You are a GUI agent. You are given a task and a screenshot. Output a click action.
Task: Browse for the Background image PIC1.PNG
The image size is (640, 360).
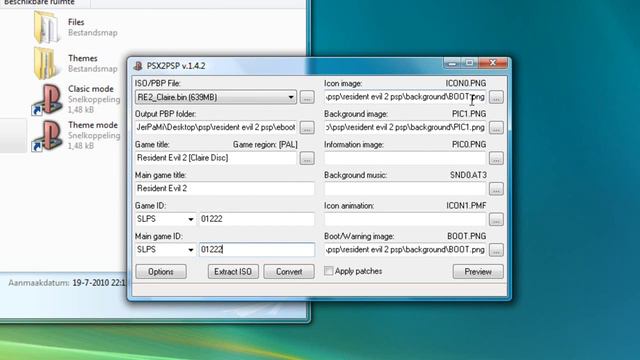pyautogui.click(x=496, y=127)
